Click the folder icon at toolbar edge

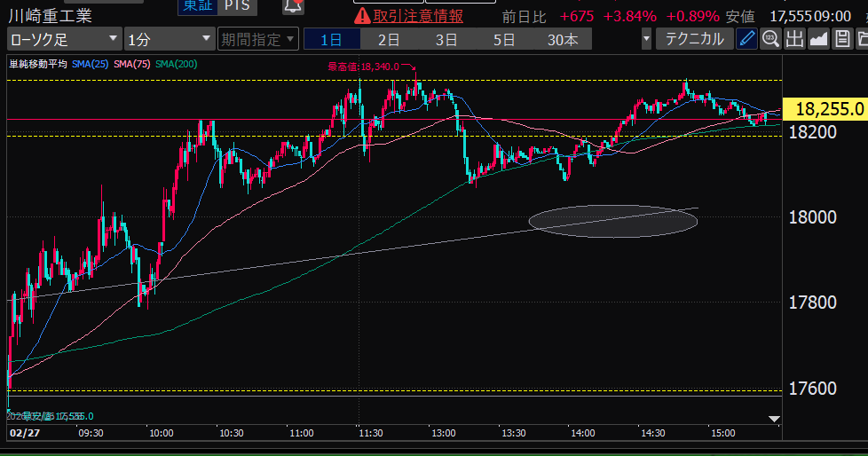pyautogui.click(x=862, y=39)
